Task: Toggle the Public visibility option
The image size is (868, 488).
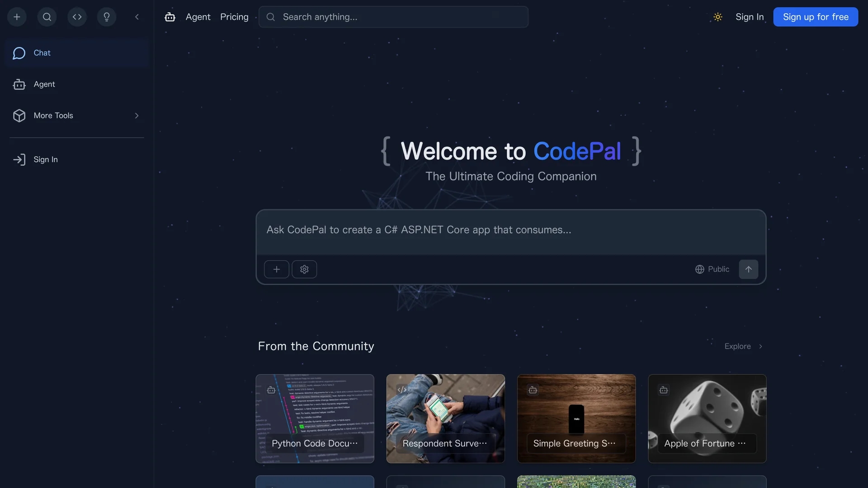Action: (712, 269)
